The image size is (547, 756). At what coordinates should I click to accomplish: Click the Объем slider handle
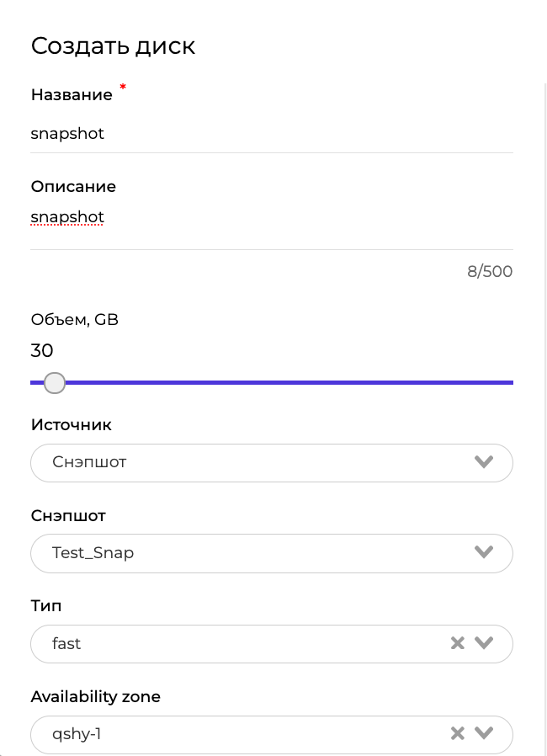point(55,383)
